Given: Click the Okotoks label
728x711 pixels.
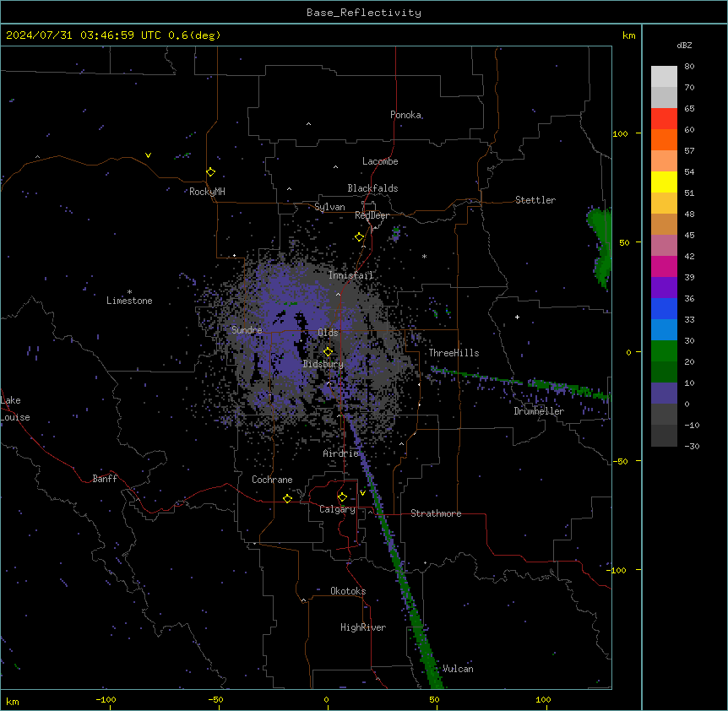Looking at the screenshot, I should [348, 591].
